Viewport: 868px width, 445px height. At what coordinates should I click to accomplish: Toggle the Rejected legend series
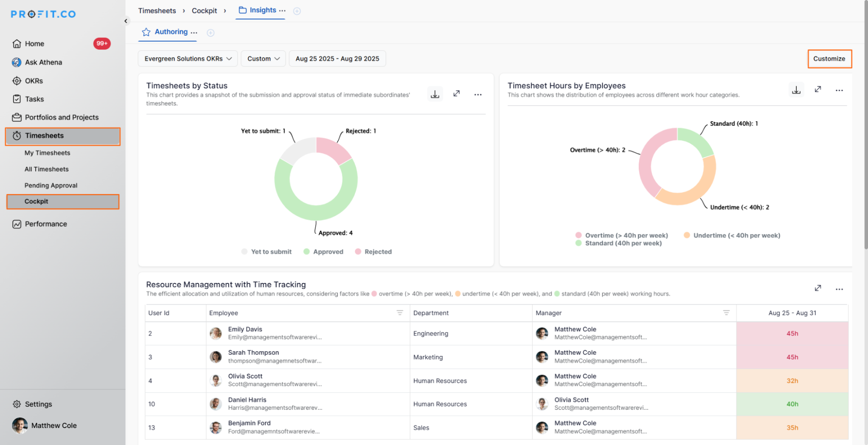point(373,252)
